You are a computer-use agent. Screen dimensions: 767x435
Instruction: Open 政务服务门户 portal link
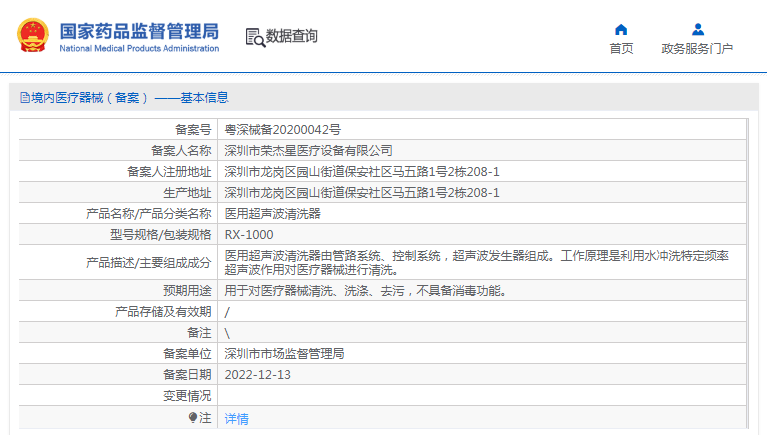click(697, 48)
